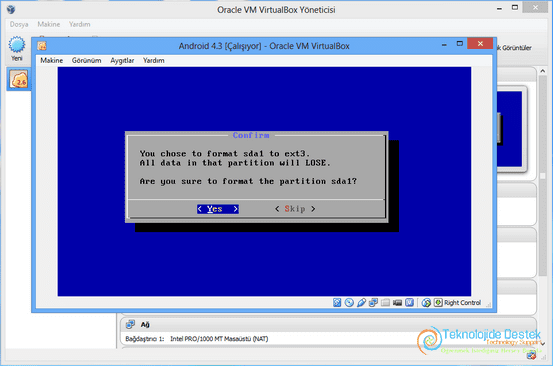Open the Görünüm menu

pos(86,60)
